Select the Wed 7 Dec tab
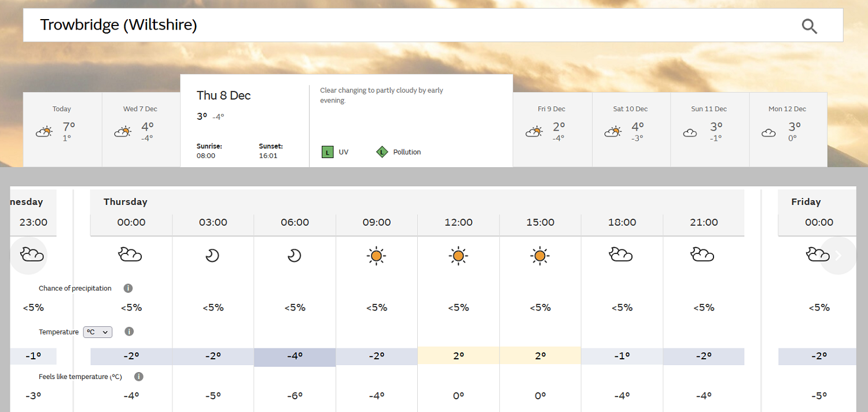868x412 pixels. click(x=140, y=129)
